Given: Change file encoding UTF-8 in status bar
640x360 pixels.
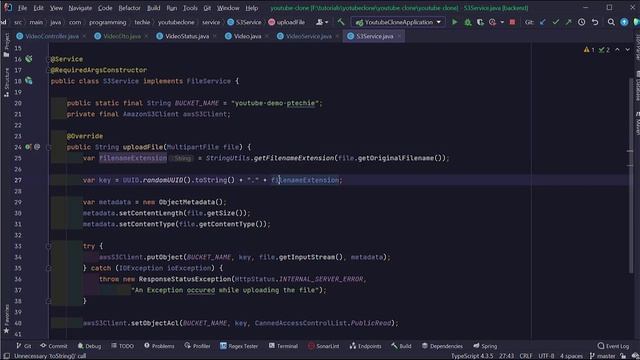Looking at the screenshot, I should [x=546, y=356].
